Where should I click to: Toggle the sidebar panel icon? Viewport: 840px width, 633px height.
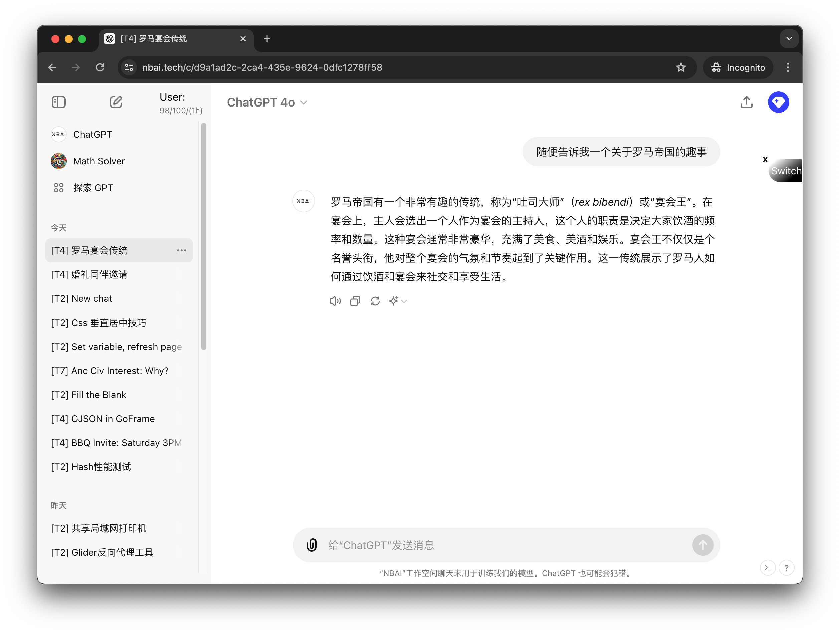point(58,102)
